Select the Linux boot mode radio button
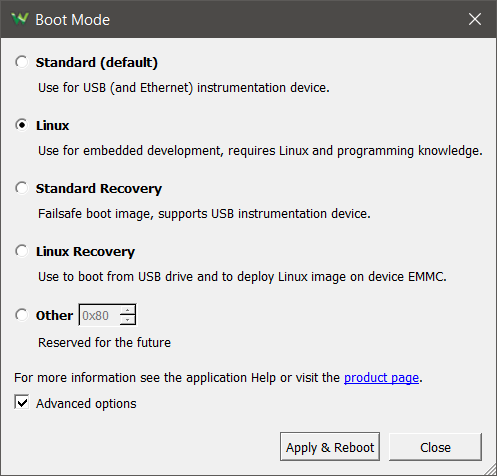The width and height of the screenshot is (497, 476). 22,125
